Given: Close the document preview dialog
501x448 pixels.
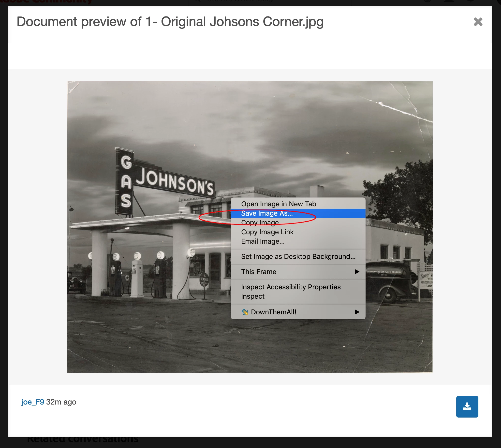Looking at the screenshot, I should 478,22.
